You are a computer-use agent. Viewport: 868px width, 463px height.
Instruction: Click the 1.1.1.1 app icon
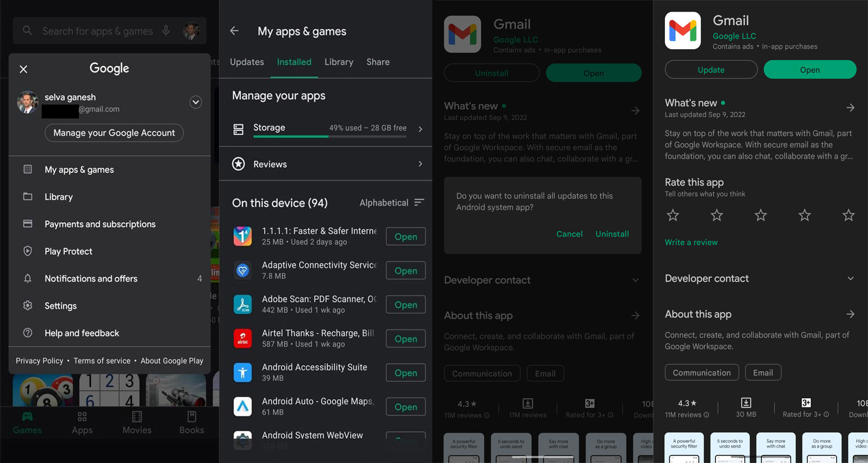242,236
